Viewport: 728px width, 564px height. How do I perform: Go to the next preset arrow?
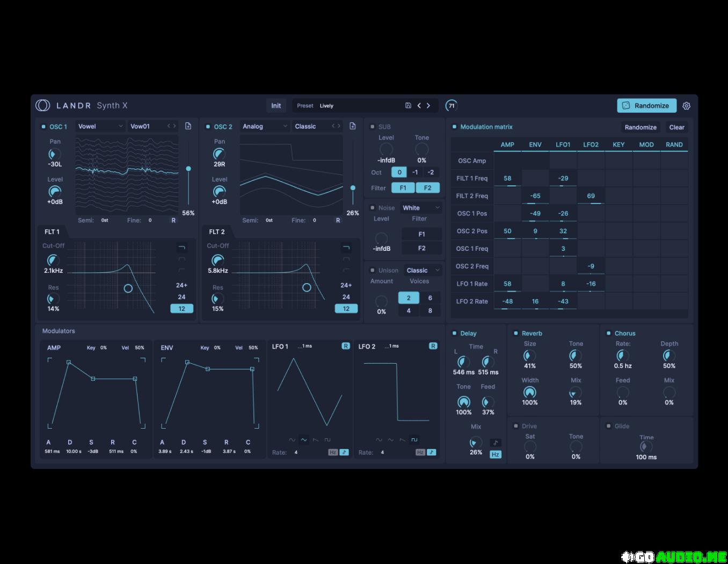point(428,106)
